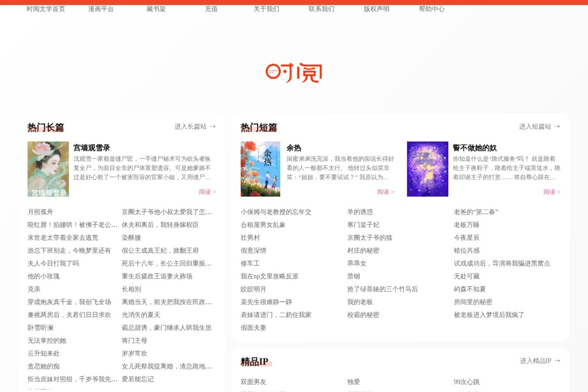Click 阅读 > under 余热
This screenshot has height=392, width=588.
pos(386,192)
